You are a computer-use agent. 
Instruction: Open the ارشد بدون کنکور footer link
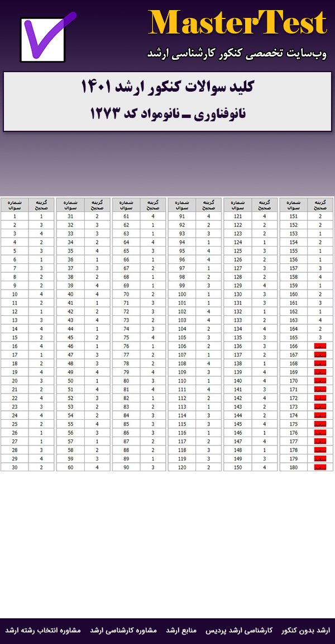click(305, 630)
